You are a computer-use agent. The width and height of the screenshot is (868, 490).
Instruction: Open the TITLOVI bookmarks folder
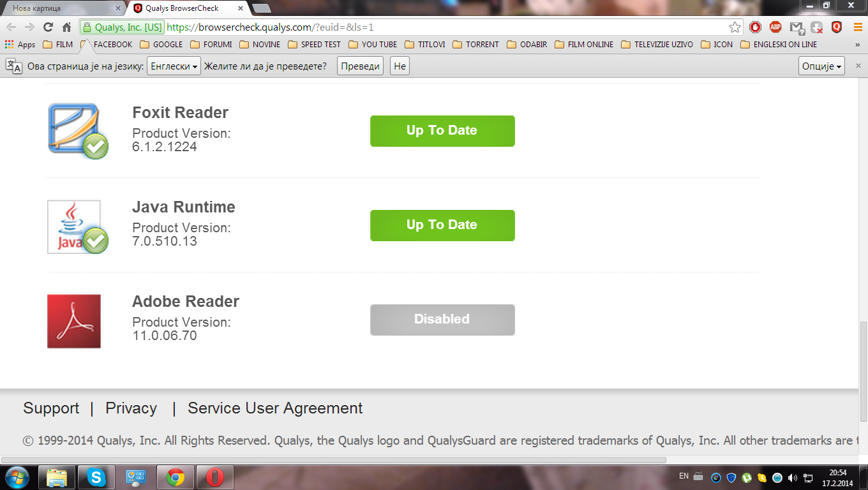click(424, 45)
